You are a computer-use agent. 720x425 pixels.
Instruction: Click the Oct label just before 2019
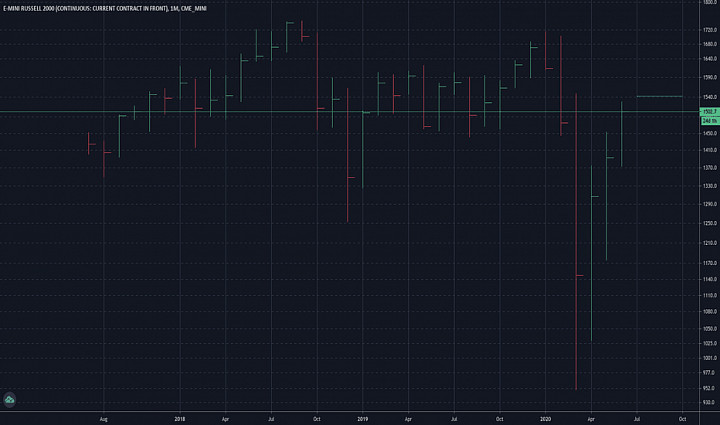317,419
